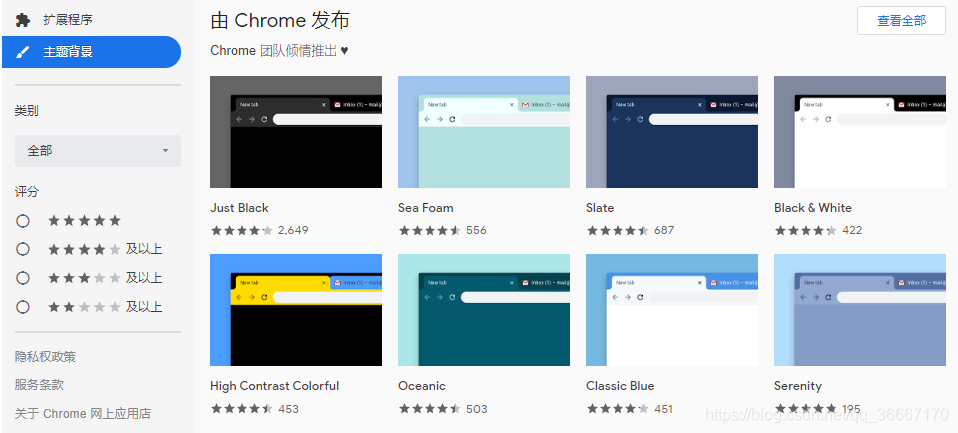Open the Oceanic theme thumbnail

point(484,310)
